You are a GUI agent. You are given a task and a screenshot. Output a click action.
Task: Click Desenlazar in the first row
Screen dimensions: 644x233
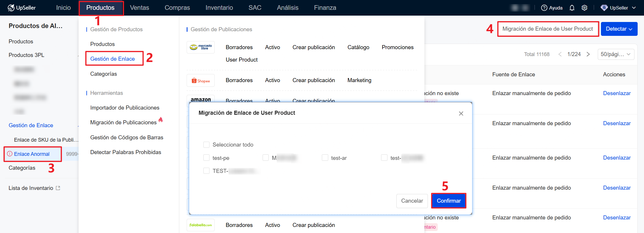[x=617, y=93]
